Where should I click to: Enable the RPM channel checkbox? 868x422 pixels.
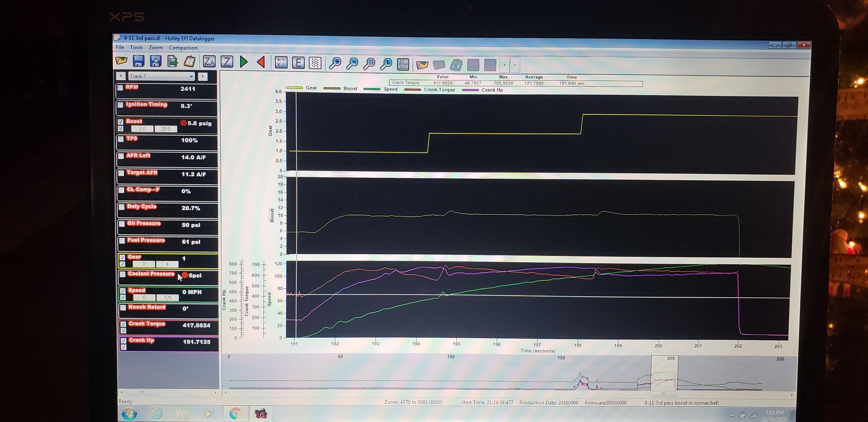pos(120,88)
